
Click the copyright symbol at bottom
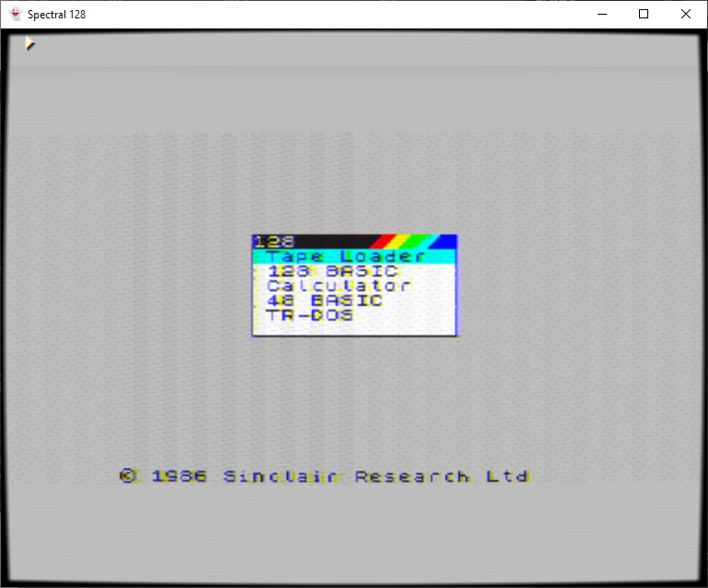129,476
